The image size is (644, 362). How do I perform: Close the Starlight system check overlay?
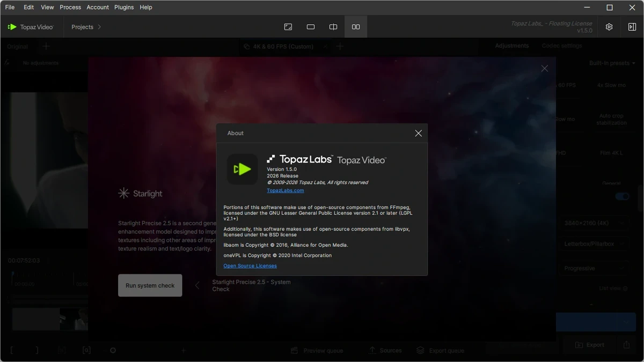click(545, 69)
